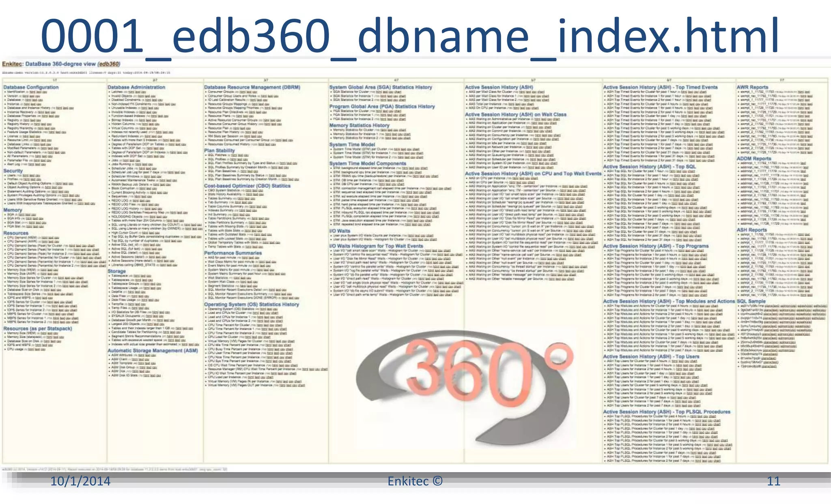831x504 pixels.
Task: Select System Global Area (SGA) Statistics History heading
Action: tap(381, 87)
